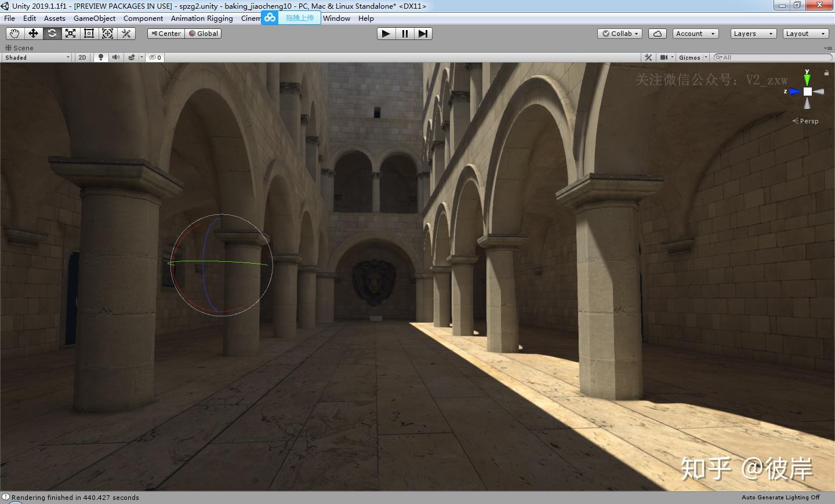Open the Edit menu
The width and height of the screenshot is (835, 504).
coord(30,18)
